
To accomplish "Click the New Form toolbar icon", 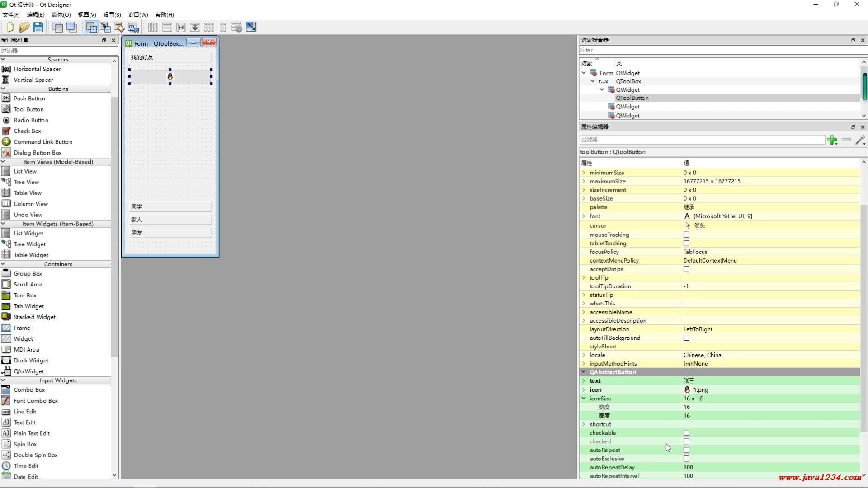I will 10,27.
